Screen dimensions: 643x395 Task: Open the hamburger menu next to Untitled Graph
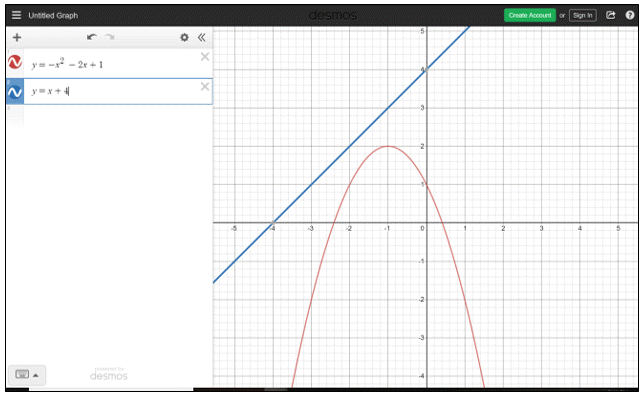point(16,15)
